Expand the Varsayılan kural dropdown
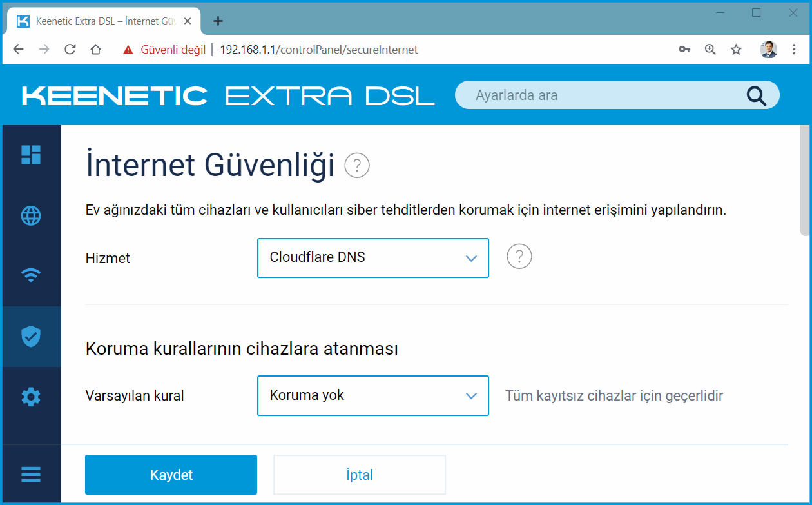The width and height of the screenshot is (812, 505). (372, 395)
